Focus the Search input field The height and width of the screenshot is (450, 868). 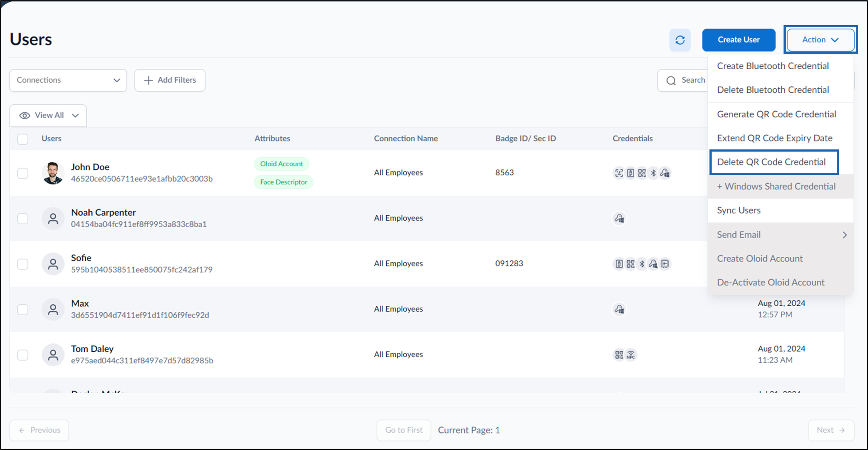(x=683, y=80)
